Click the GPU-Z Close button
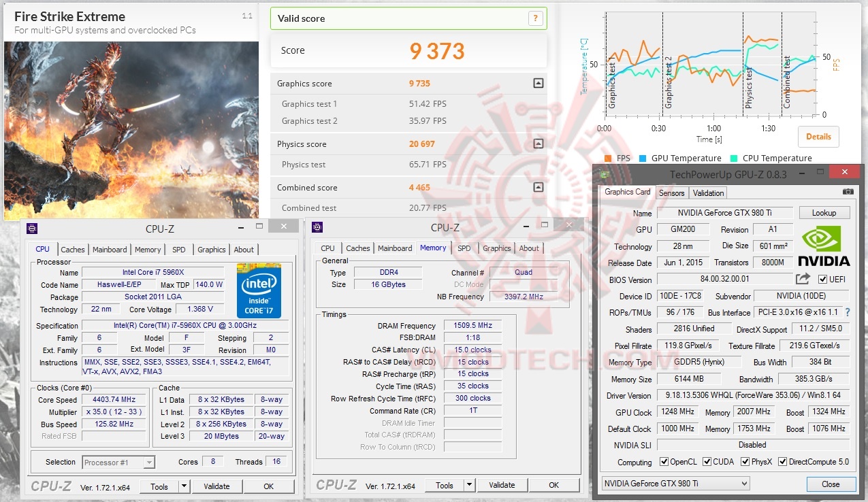The width and height of the screenshot is (868, 502). tap(831, 484)
